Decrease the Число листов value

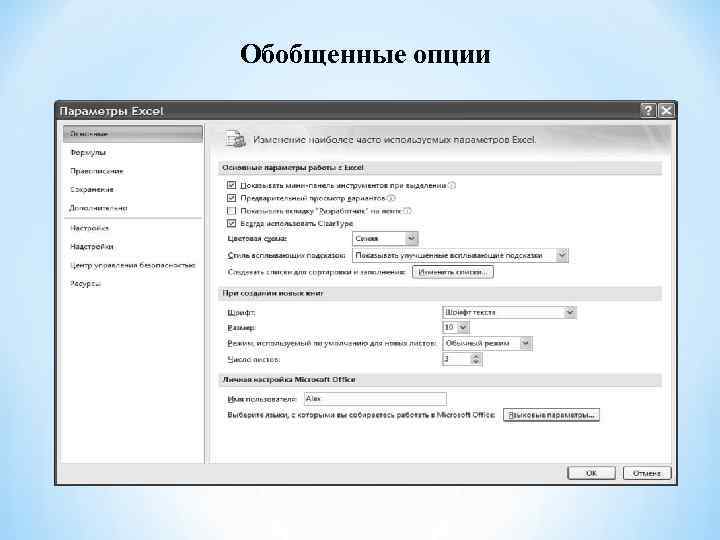point(476,362)
